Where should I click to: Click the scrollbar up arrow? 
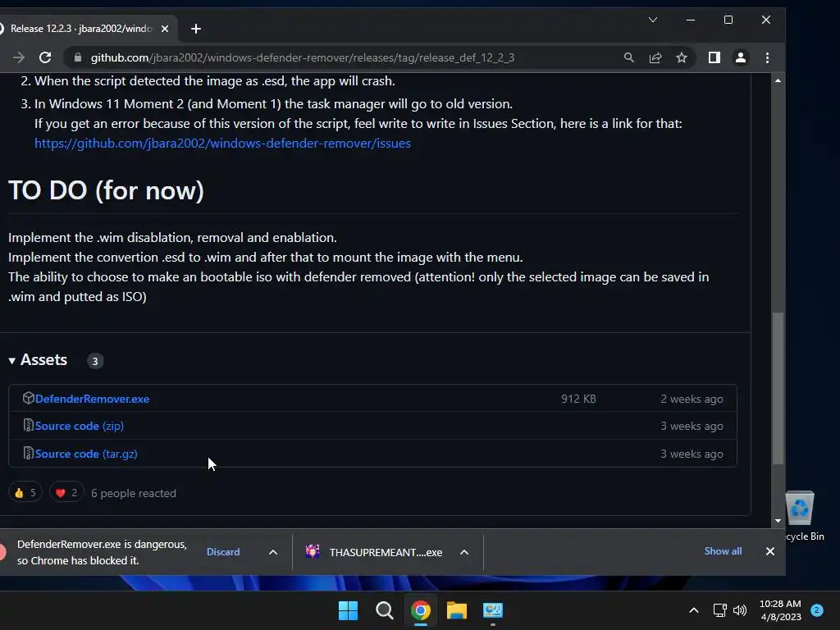(778, 80)
